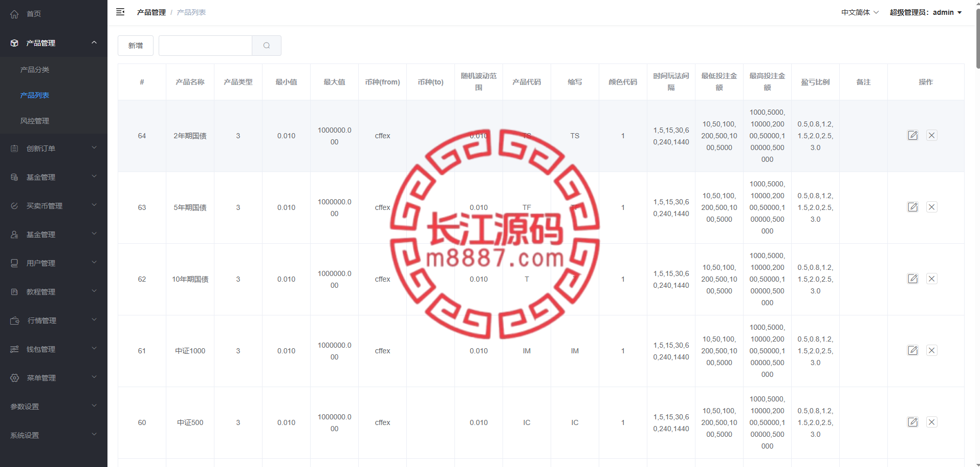Delete the 2年期国债 product row
This screenshot has height=467, width=980.
pos(932,135)
